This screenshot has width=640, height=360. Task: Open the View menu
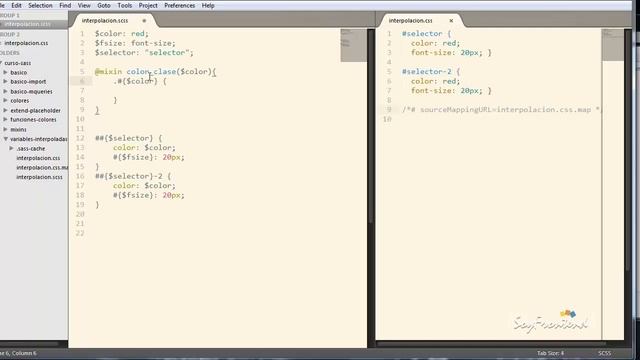coord(84,6)
